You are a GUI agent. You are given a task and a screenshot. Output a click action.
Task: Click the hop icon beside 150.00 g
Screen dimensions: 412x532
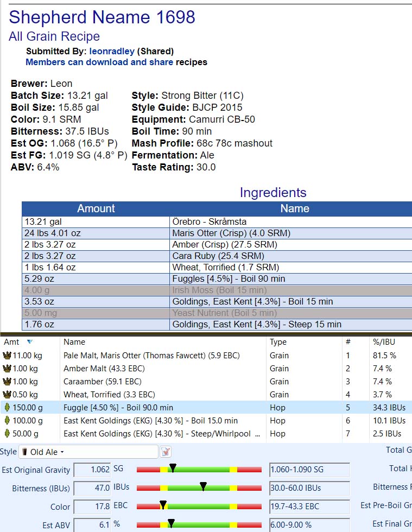click(7, 407)
